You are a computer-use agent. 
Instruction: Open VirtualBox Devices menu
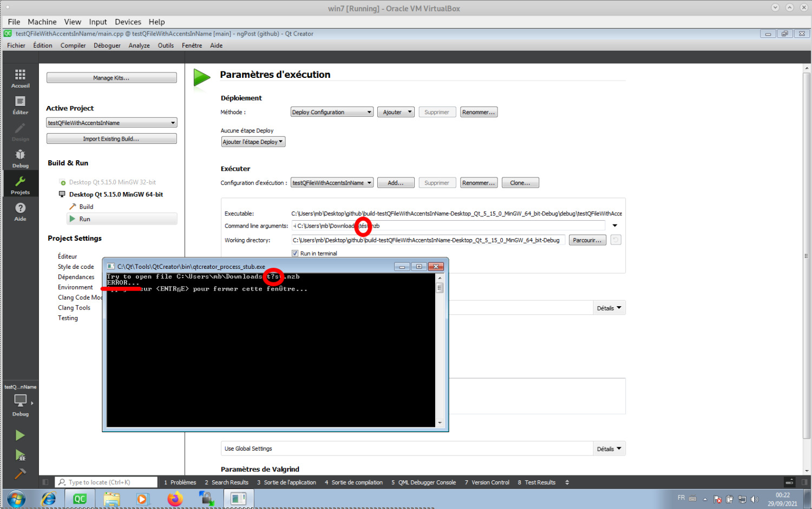tap(128, 22)
